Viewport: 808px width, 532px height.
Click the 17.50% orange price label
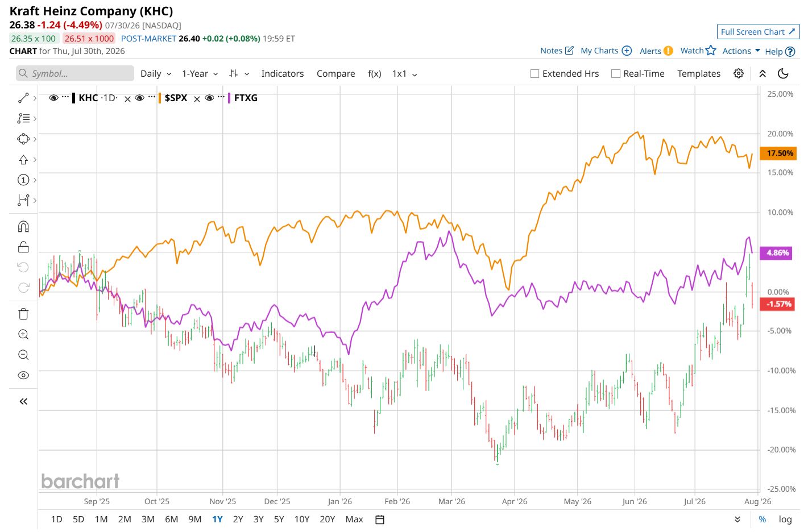click(x=778, y=153)
